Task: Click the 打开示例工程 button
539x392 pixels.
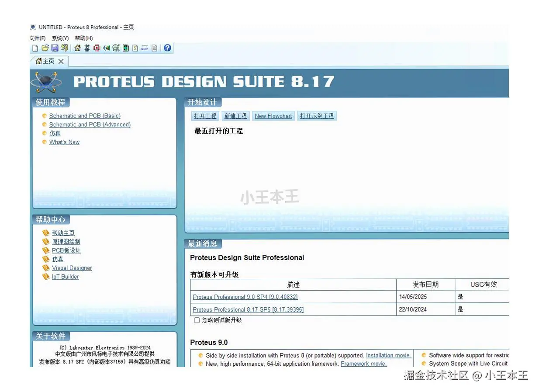Action: click(317, 116)
